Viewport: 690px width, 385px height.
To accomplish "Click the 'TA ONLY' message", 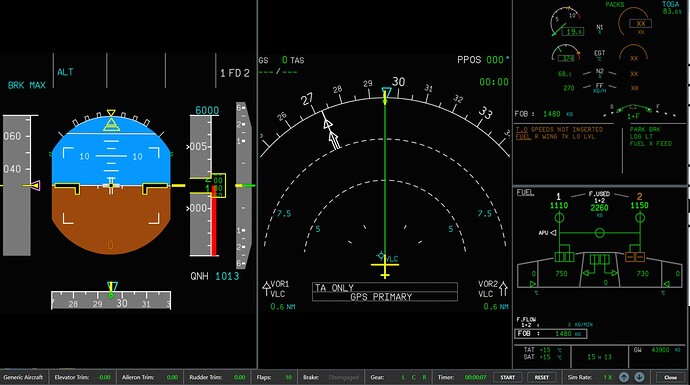I will click(334, 288).
